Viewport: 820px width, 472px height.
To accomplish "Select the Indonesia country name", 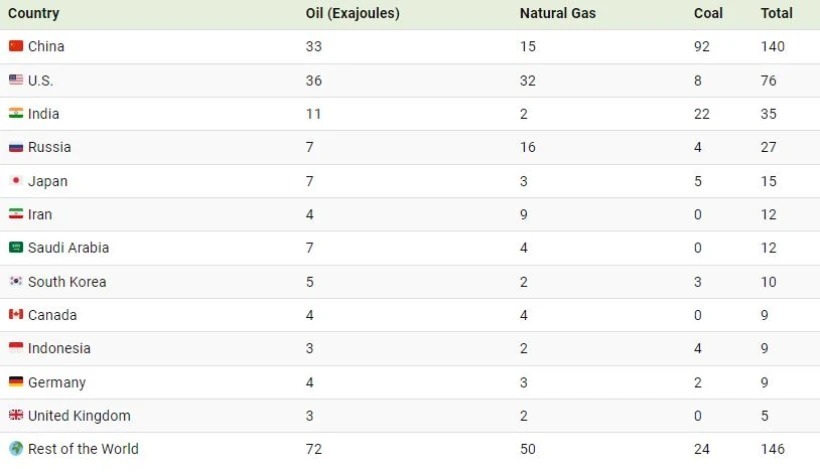I will (x=59, y=348).
